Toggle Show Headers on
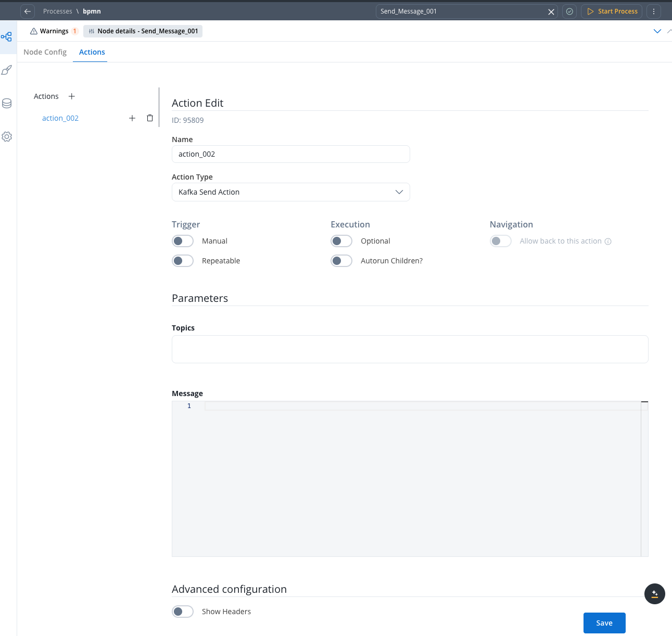672x636 pixels. [183, 612]
